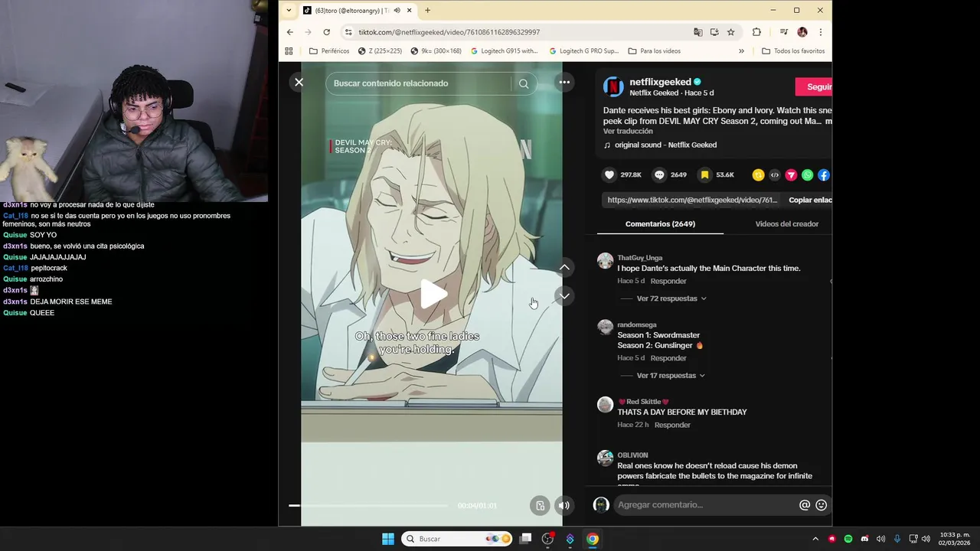Seek on the video progress bar
Image resolution: width=980 pixels, height=551 pixels.
tap(368, 505)
